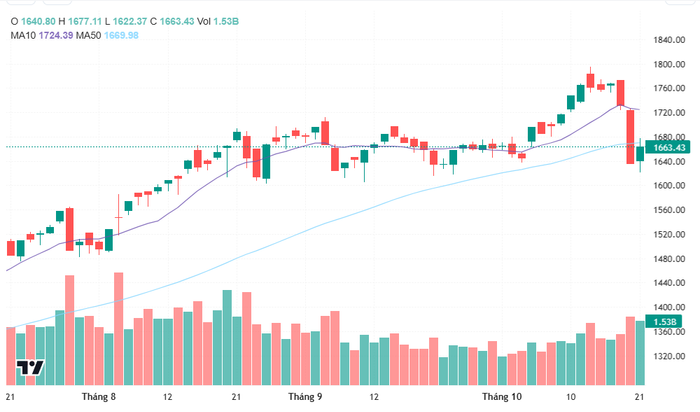Select the MA10 indicator legend label

click(23, 35)
